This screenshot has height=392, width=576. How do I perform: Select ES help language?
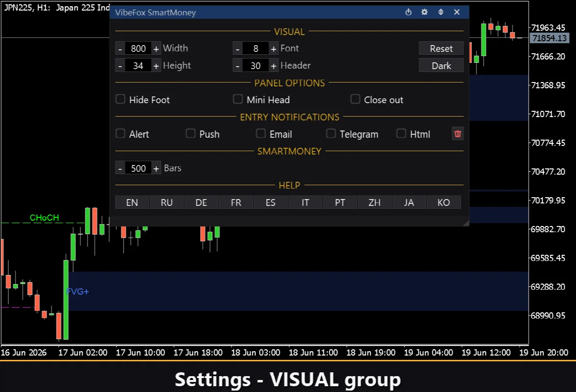click(271, 202)
